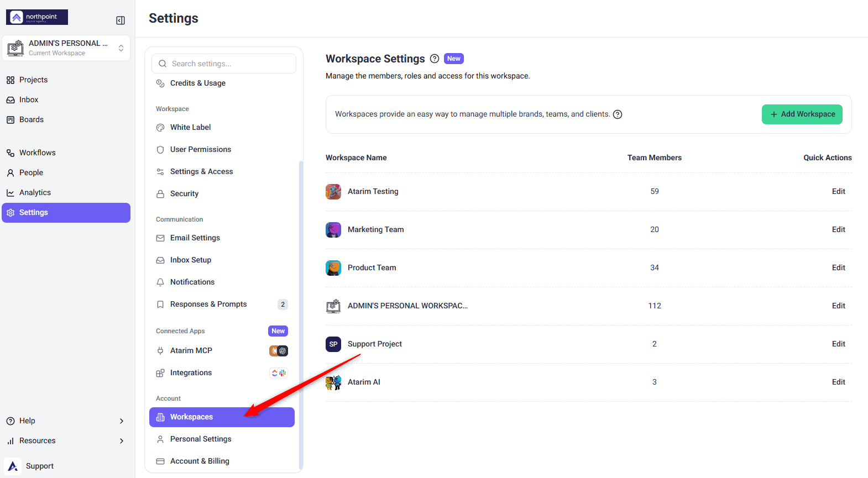Click the Integrations app logos icon
The image size is (868, 478).
tap(279, 373)
